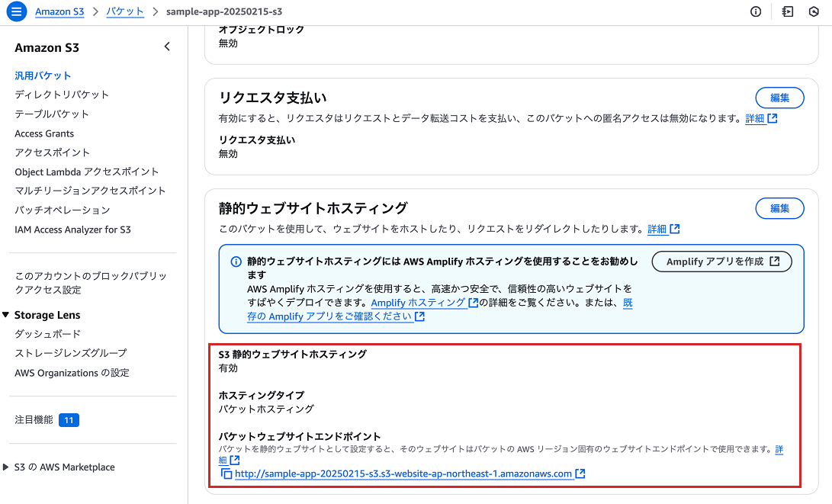
Task: Open バッチオペレーション in sidebar
Action: [62, 210]
